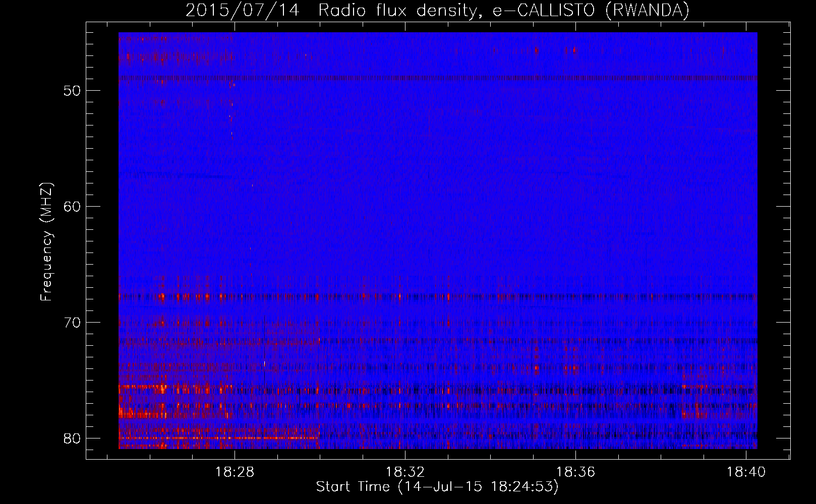Click the plot title 'Radio flux density, e-CALLISTO (RWANDA)'

(504, 10)
